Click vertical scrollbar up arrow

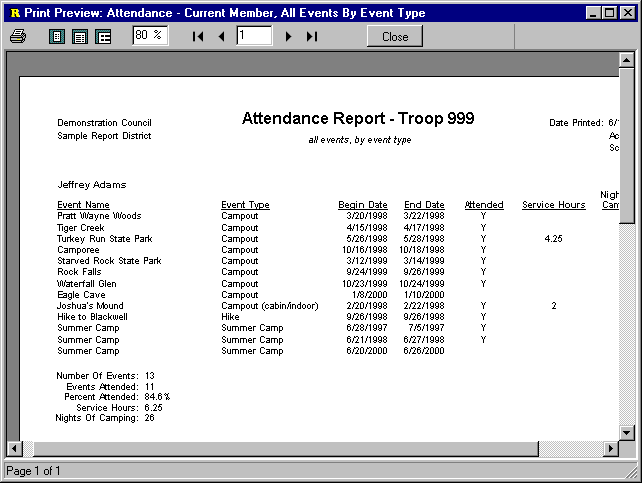click(x=626, y=60)
